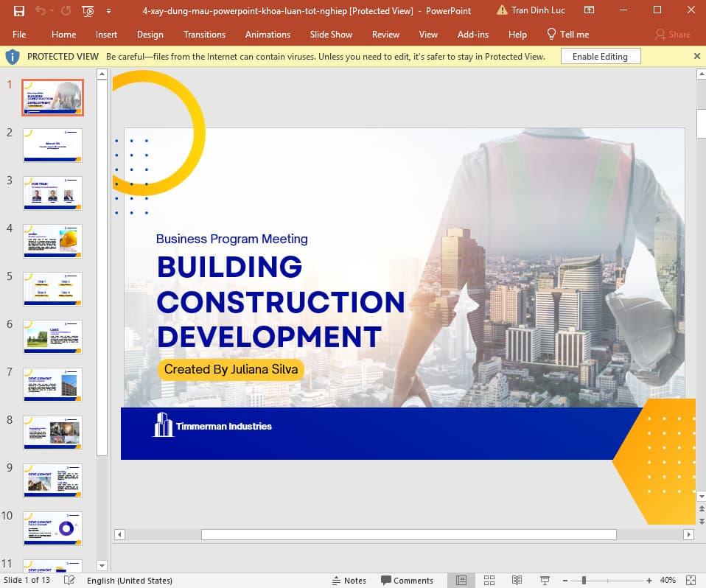Open the Animations ribbon tab

coord(267,34)
